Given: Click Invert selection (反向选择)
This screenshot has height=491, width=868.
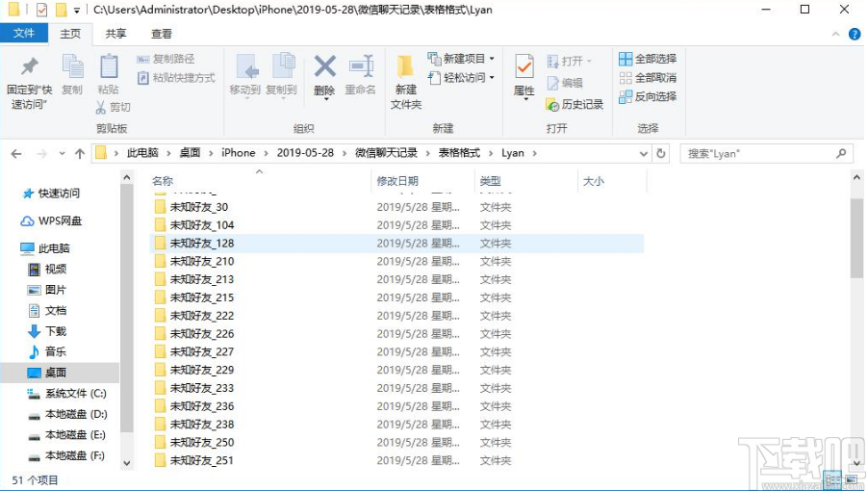Looking at the screenshot, I should [648, 96].
